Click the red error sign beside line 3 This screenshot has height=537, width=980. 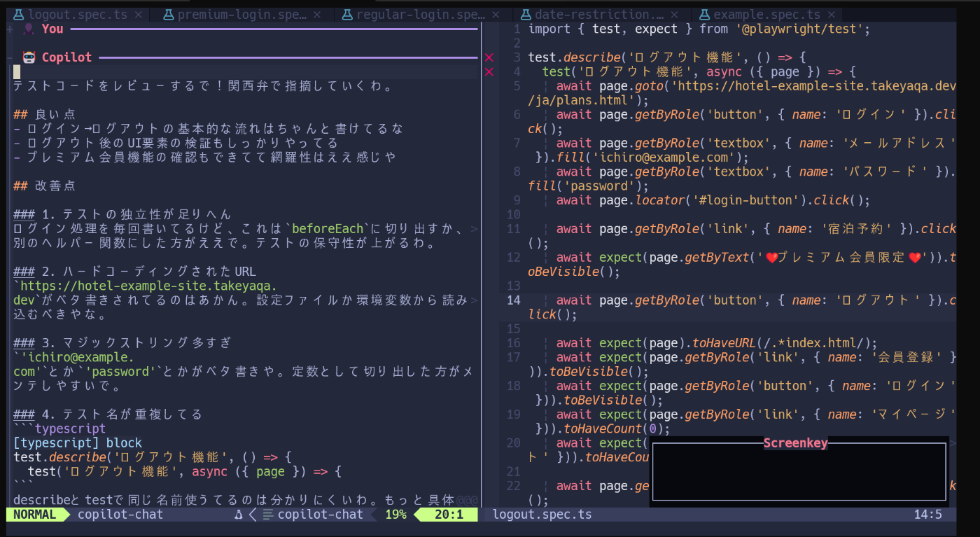coord(489,57)
